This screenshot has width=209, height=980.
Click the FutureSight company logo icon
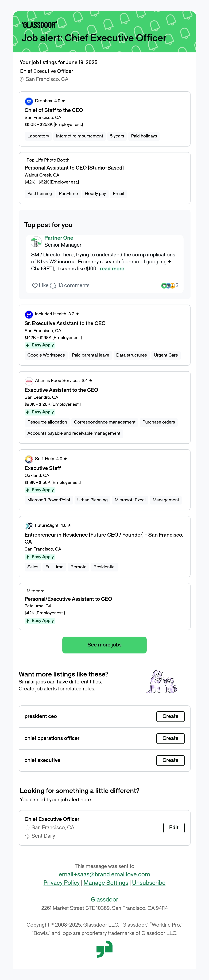[x=29, y=526]
